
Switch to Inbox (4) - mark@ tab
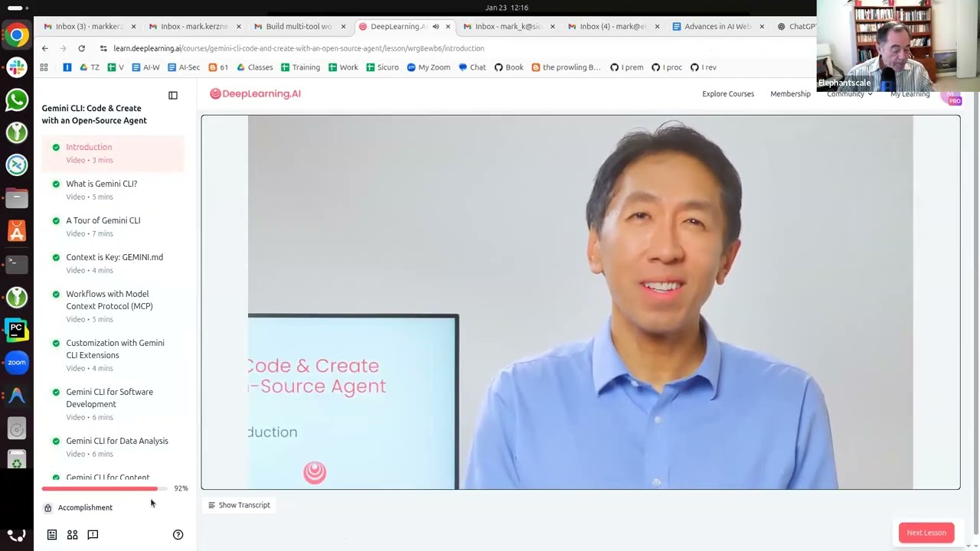coord(613,27)
